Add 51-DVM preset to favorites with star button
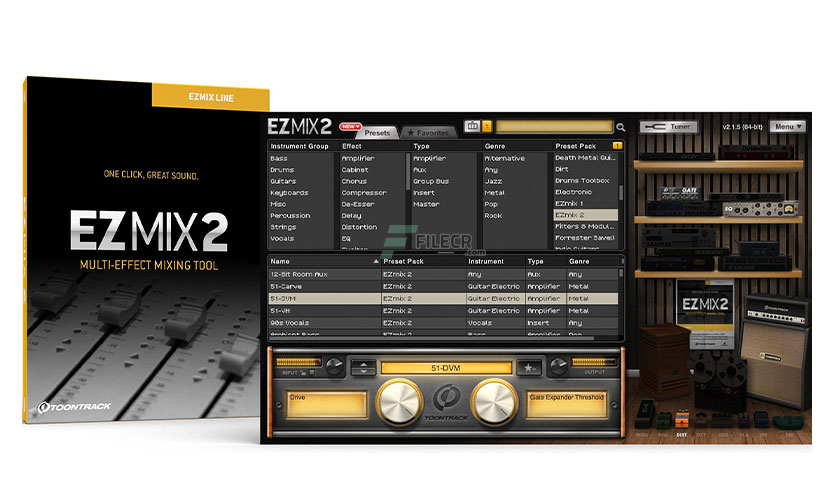The width and height of the screenshot is (836, 484). [x=528, y=368]
